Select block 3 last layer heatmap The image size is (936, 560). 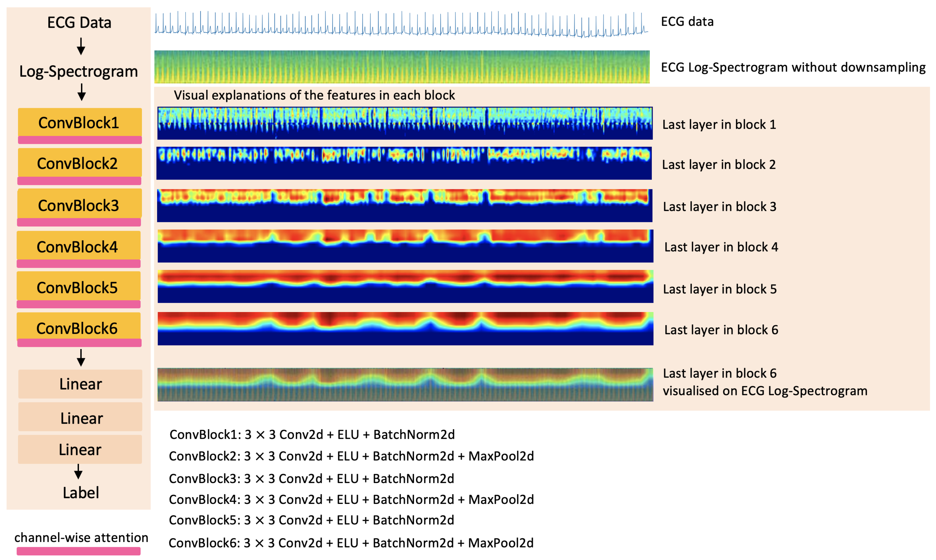point(404,205)
